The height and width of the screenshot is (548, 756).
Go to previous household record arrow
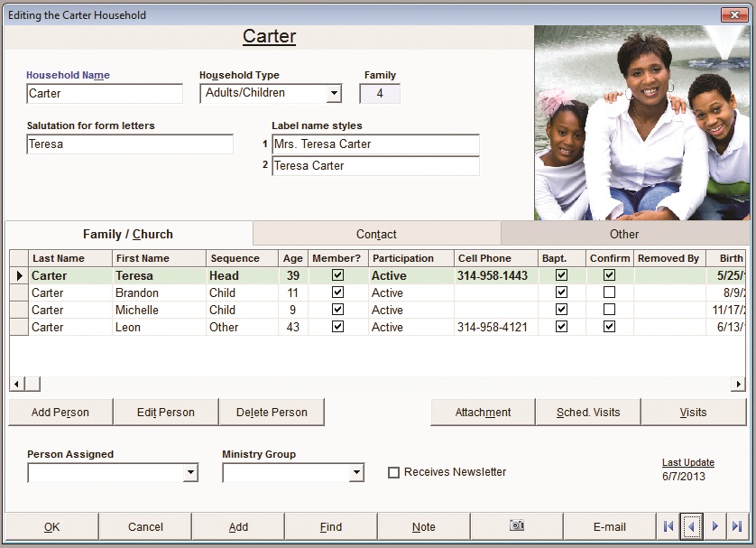point(691,526)
